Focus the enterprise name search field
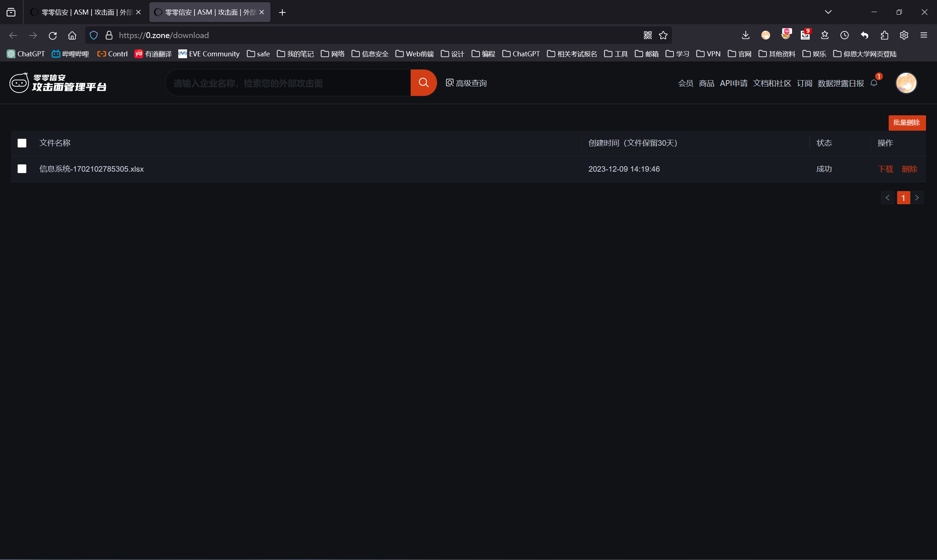Image resolution: width=937 pixels, height=560 pixels. (x=288, y=83)
